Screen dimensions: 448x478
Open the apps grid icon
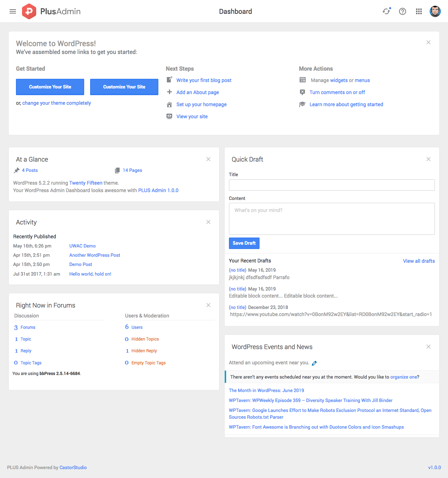pos(419,11)
